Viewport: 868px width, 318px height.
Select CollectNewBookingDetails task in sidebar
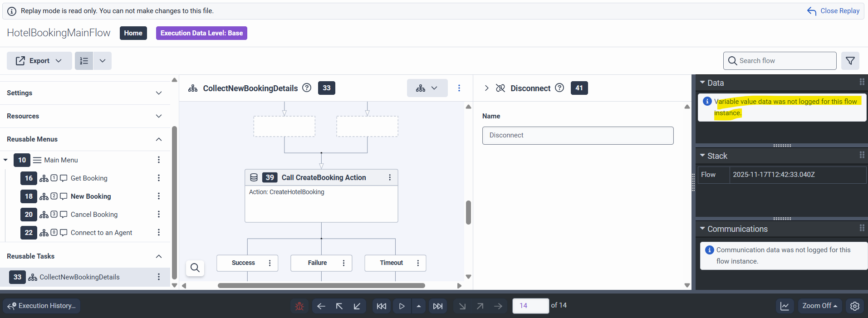79,277
